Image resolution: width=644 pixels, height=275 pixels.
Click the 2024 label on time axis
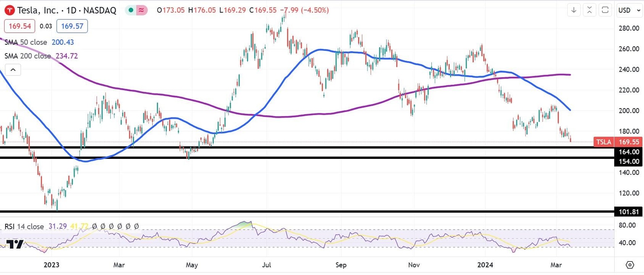point(485,265)
